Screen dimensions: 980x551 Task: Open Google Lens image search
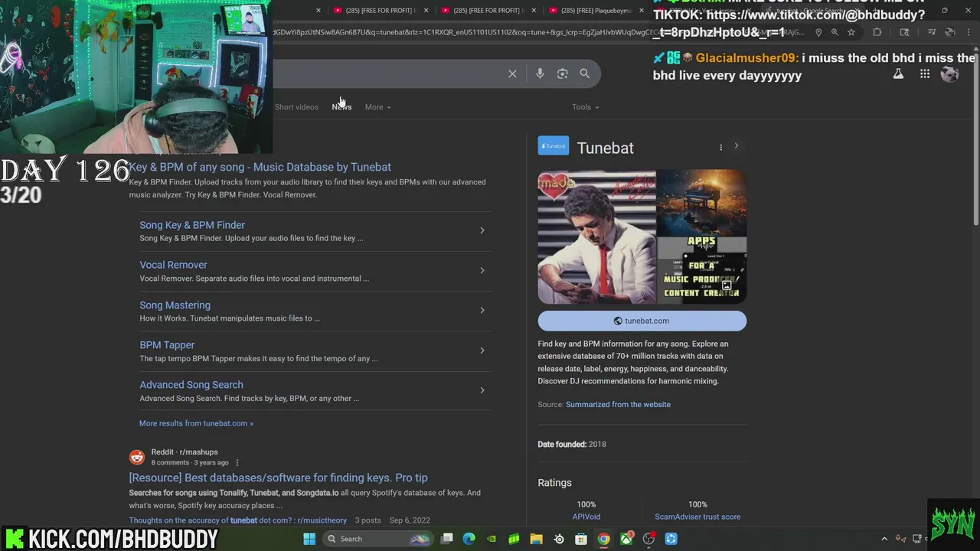click(x=562, y=73)
